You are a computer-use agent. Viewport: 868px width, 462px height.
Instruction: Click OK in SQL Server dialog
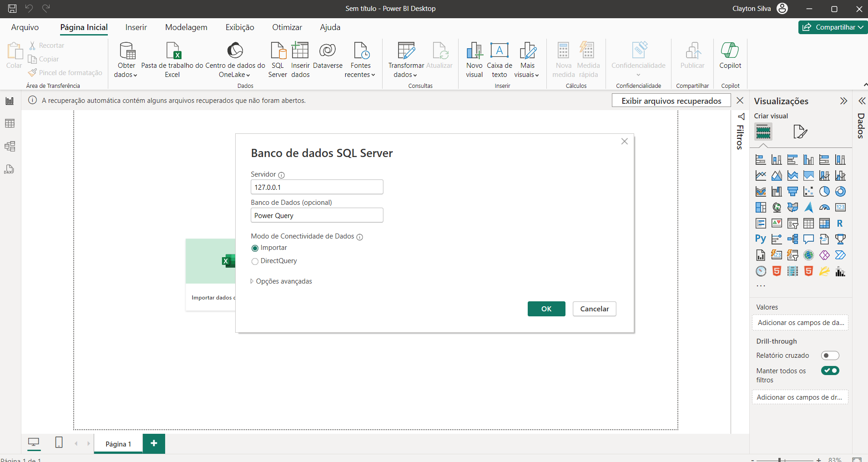[546, 309]
